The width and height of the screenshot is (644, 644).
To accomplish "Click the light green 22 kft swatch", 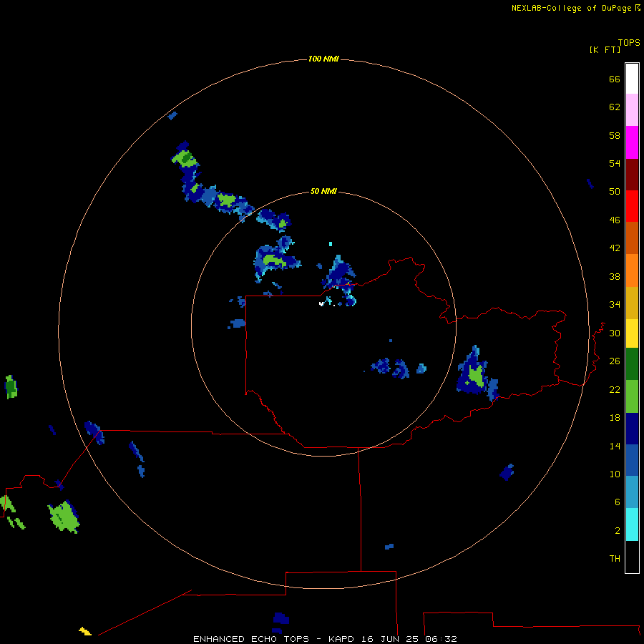I will [632, 396].
